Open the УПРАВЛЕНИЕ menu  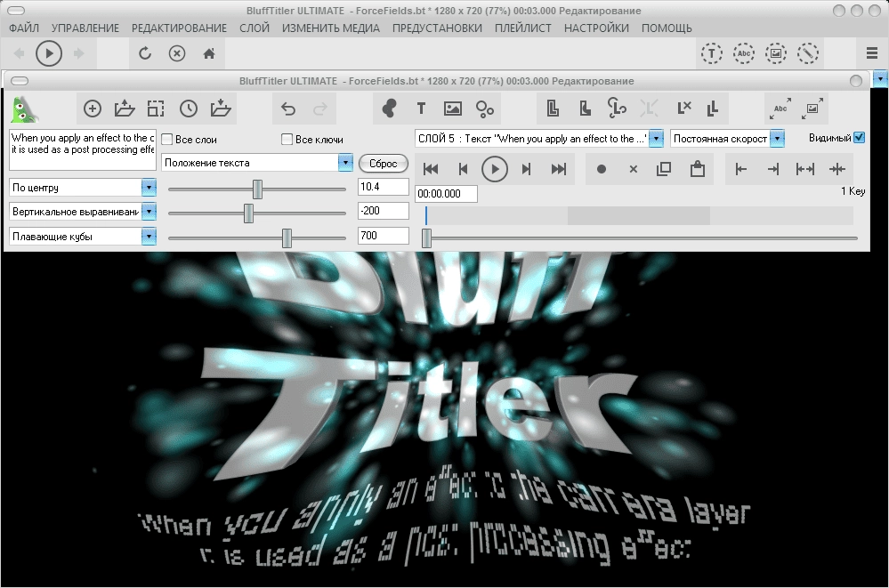85,28
